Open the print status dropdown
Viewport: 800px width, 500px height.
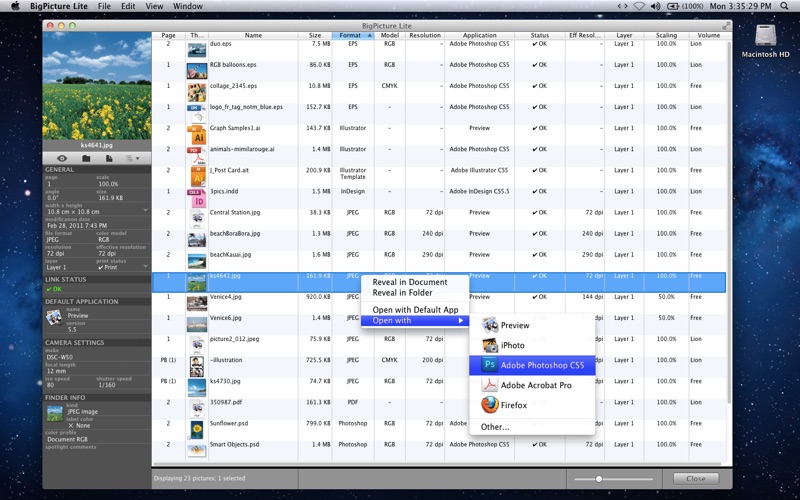pos(145,267)
